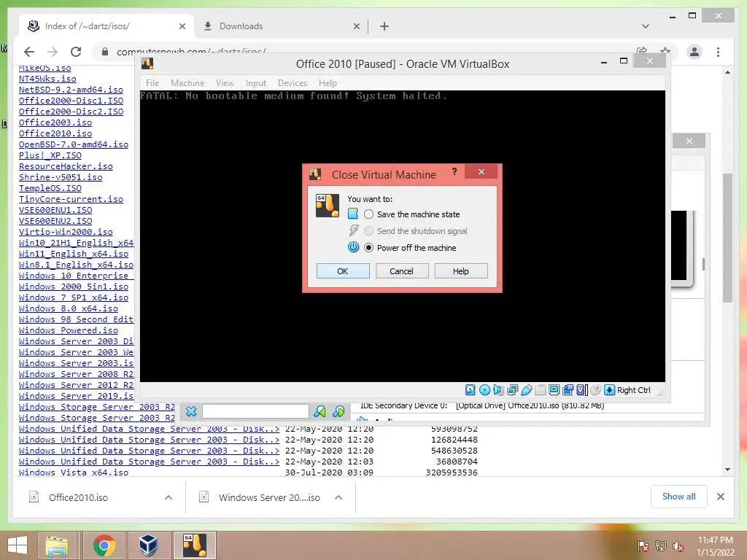Screen dimensions: 747x560
Task: Open the Office2010.iso link in Chrome
Action: click(55, 134)
